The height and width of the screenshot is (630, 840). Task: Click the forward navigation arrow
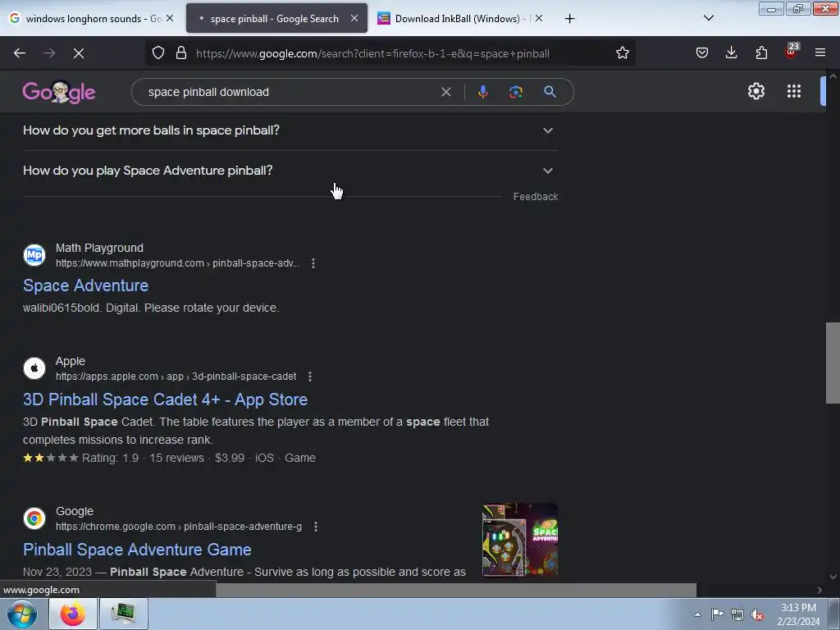click(49, 53)
